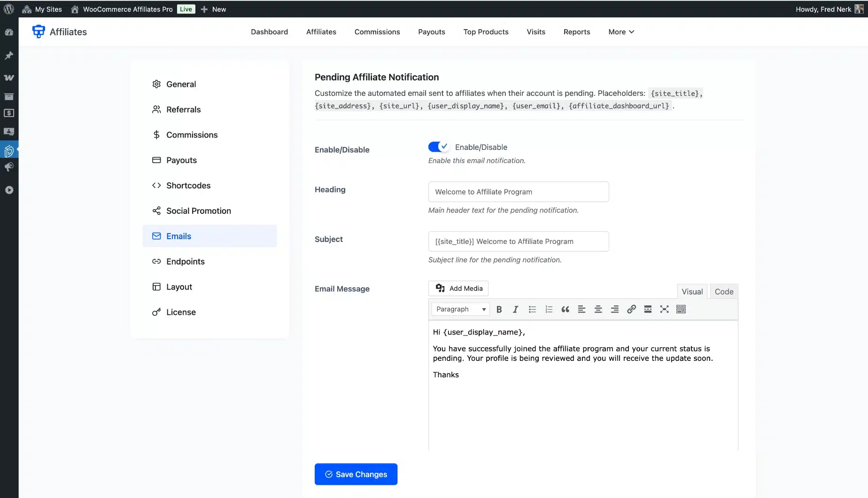Image resolution: width=868 pixels, height=498 pixels.
Task: Insert a bulleted list
Action: click(532, 309)
